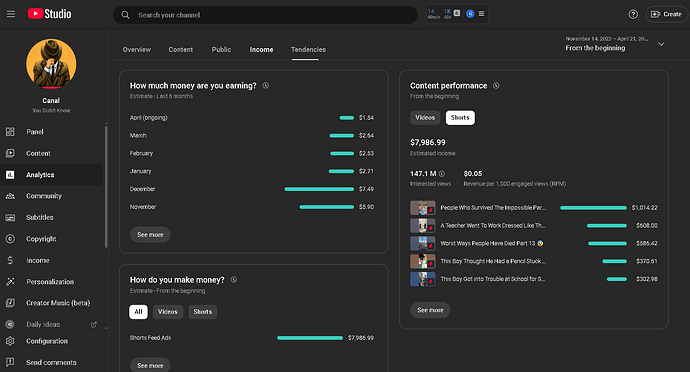Expand See more under Content performance

[430, 310]
